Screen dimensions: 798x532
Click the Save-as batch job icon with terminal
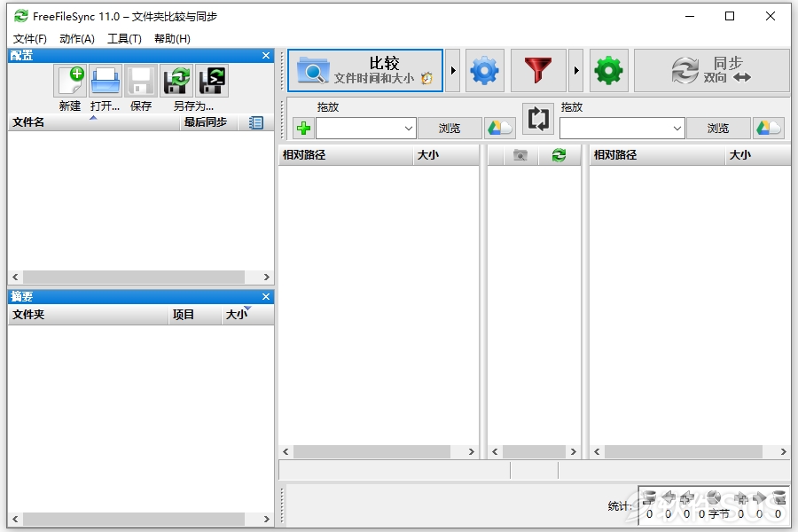[212, 81]
